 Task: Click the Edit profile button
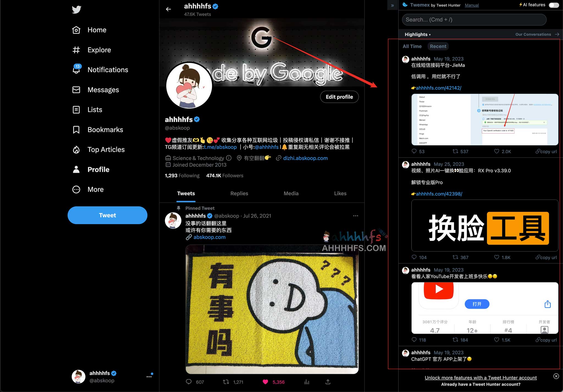tap(339, 97)
